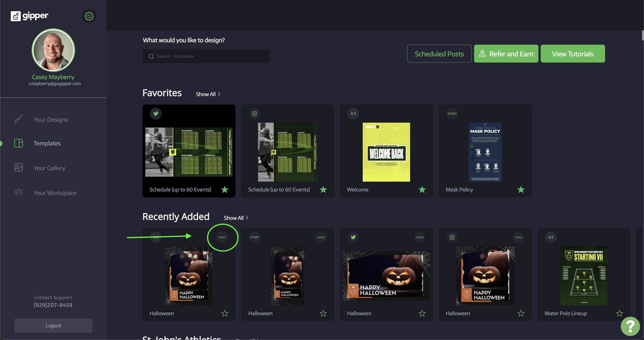Open settings via the gear icon
644x340 pixels.
[89, 16]
